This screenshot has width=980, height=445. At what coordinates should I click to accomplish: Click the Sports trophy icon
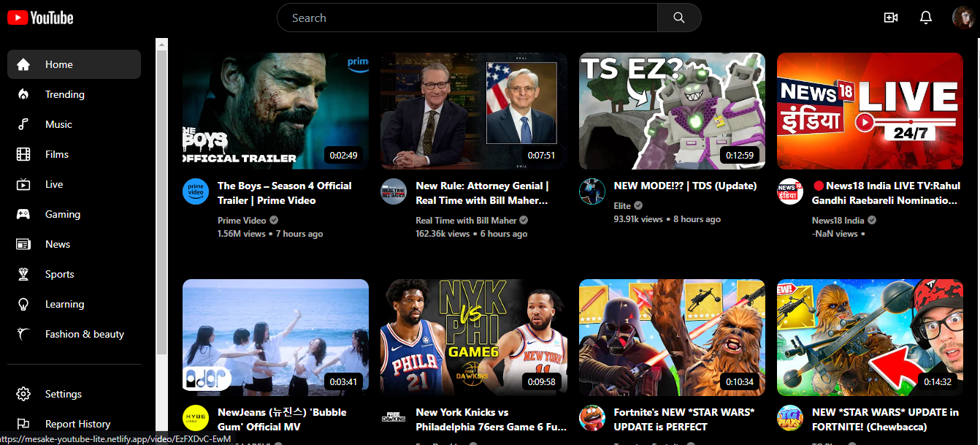click(23, 274)
